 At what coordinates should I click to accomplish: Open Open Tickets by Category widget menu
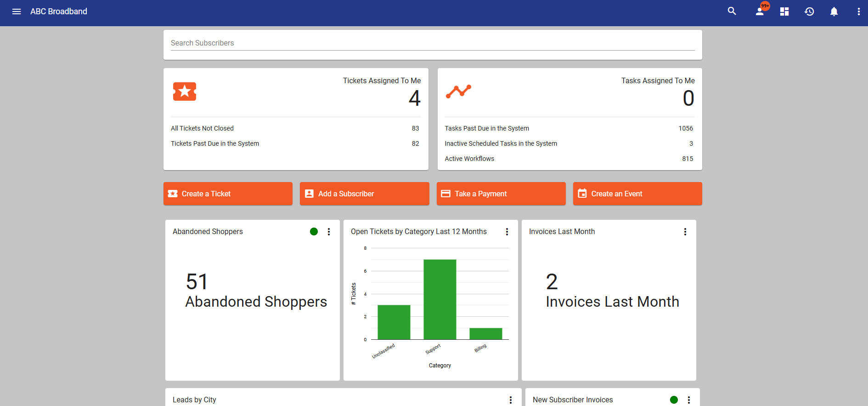[x=507, y=232]
